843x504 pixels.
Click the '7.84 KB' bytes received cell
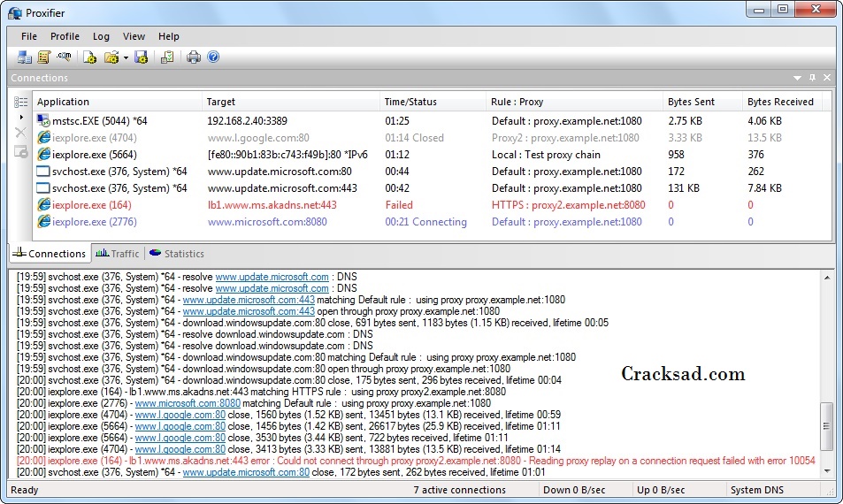point(764,188)
